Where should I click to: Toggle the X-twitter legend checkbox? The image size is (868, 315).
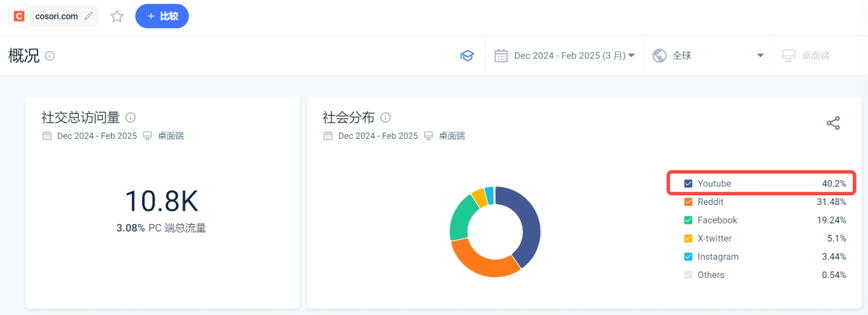688,239
